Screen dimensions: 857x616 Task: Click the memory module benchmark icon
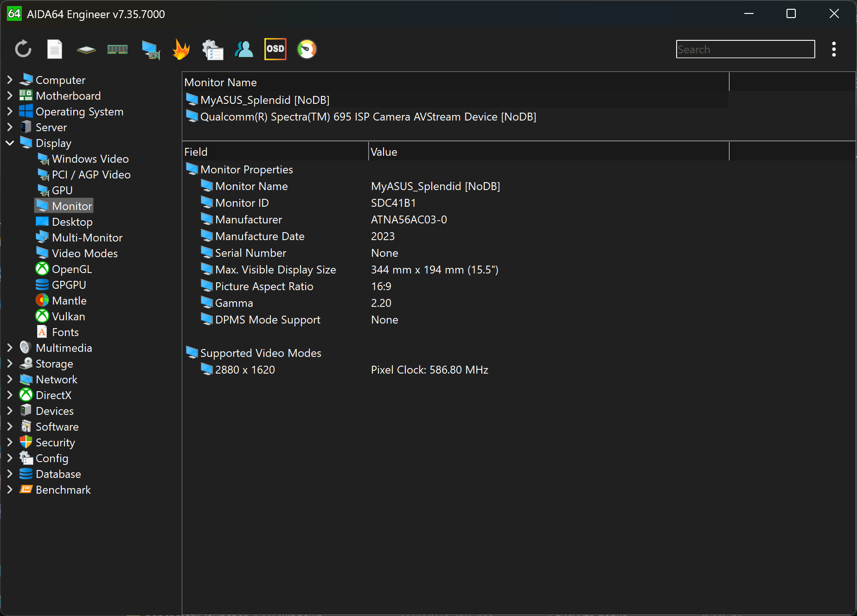[x=117, y=49]
